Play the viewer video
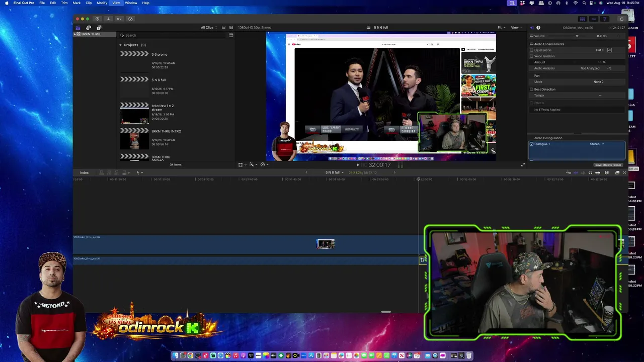644x362 pixels. point(358,165)
